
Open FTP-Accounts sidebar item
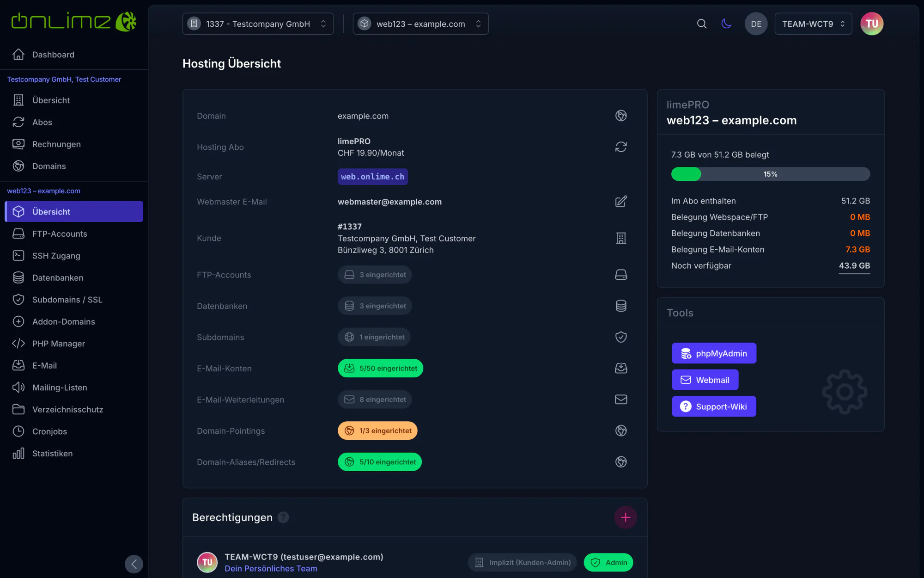pos(74,234)
